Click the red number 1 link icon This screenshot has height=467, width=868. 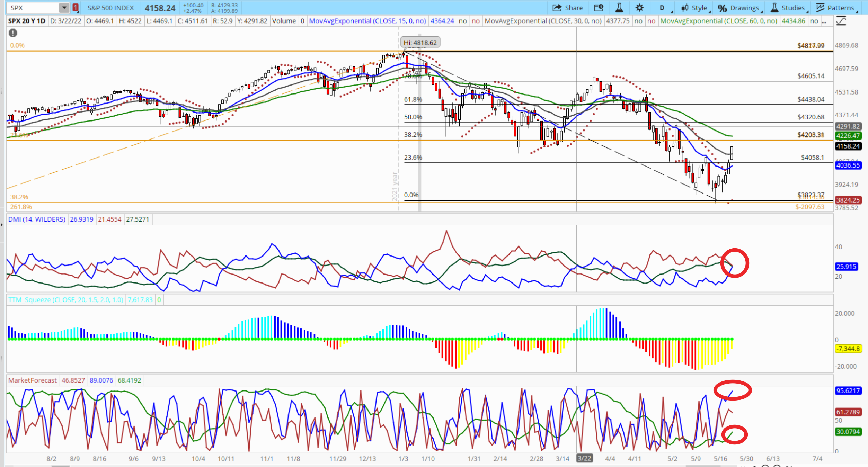click(x=75, y=8)
